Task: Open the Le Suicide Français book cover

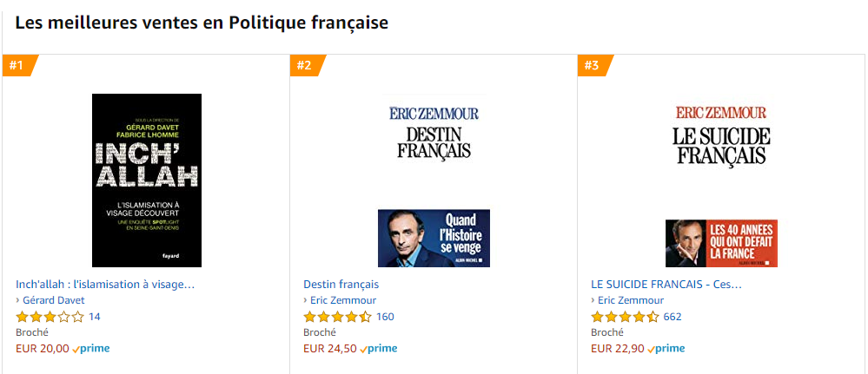Action: (x=721, y=180)
